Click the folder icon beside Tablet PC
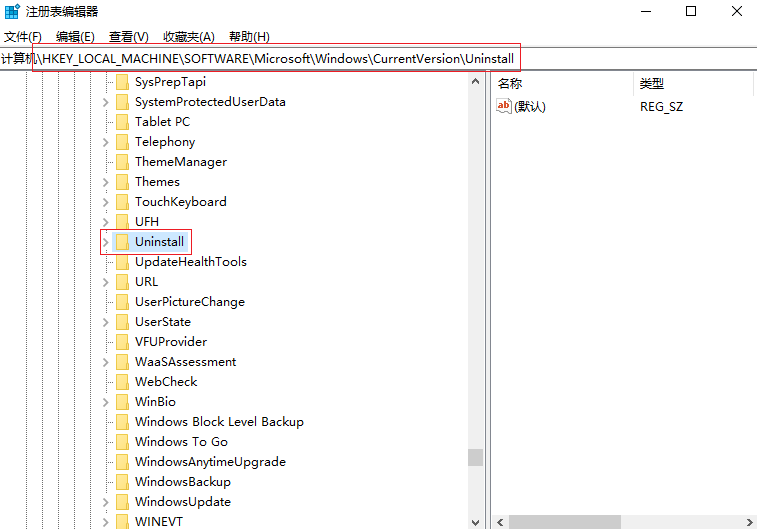Viewport: 757px width, 529px height. point(122,122)
